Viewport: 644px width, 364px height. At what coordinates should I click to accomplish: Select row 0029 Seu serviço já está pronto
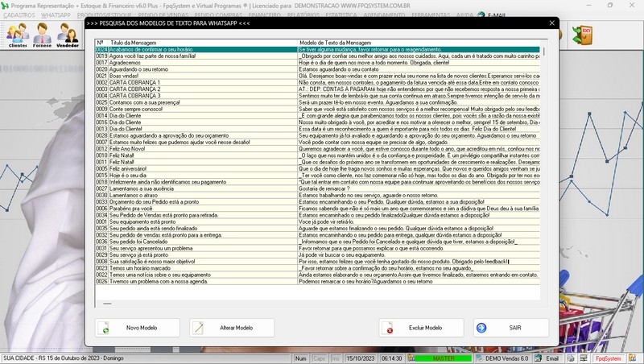(317, 254)
